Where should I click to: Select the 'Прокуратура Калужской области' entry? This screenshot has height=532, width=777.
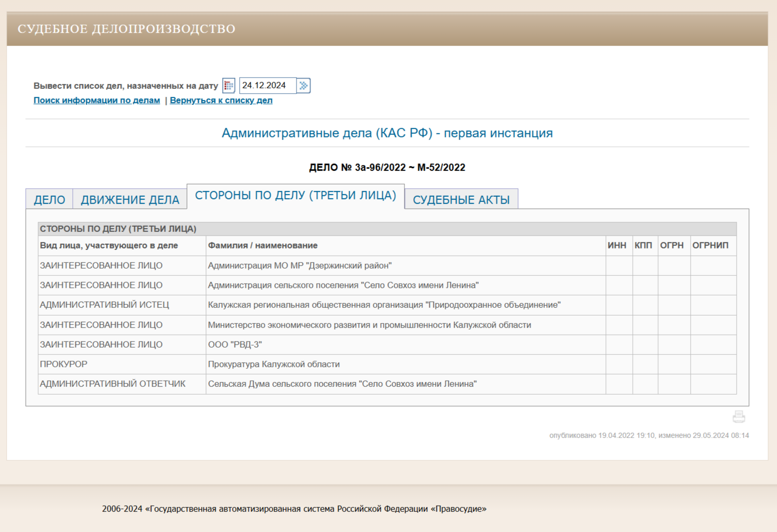tap(274, 364)
